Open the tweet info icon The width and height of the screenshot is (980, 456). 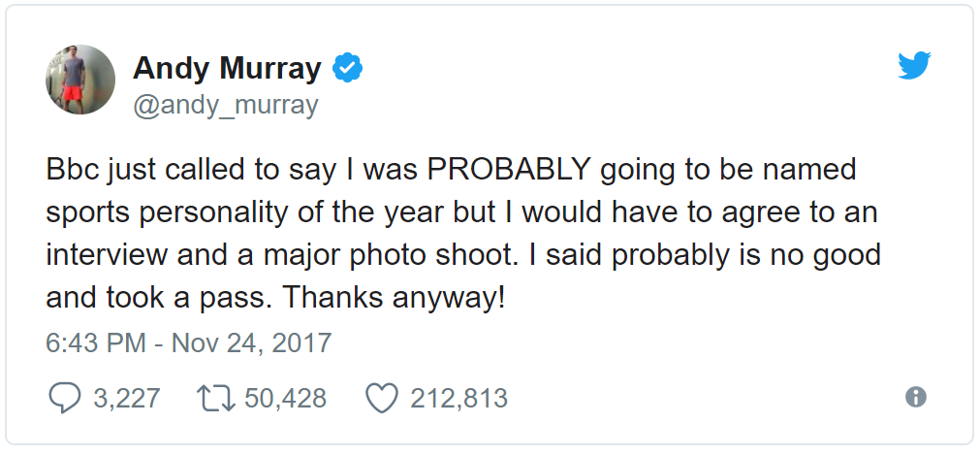point(914,397)
